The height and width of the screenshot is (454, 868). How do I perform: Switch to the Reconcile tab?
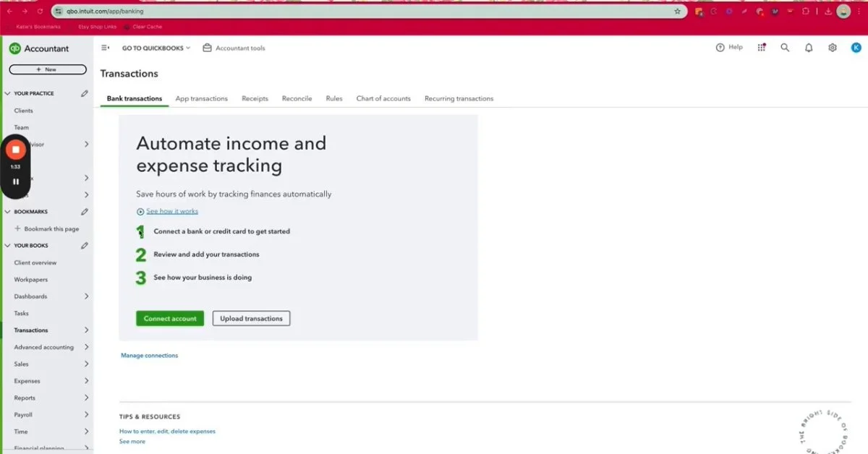[x=297, y=98]
